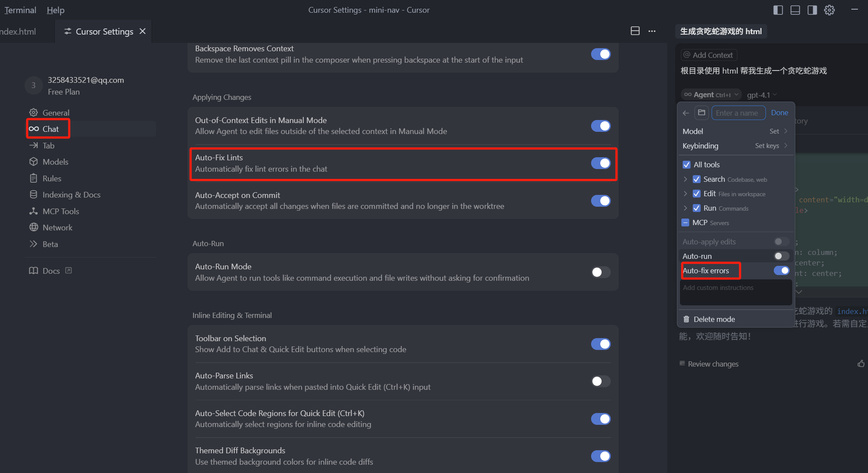Expand code block chevron in chat

coord(799,292)
